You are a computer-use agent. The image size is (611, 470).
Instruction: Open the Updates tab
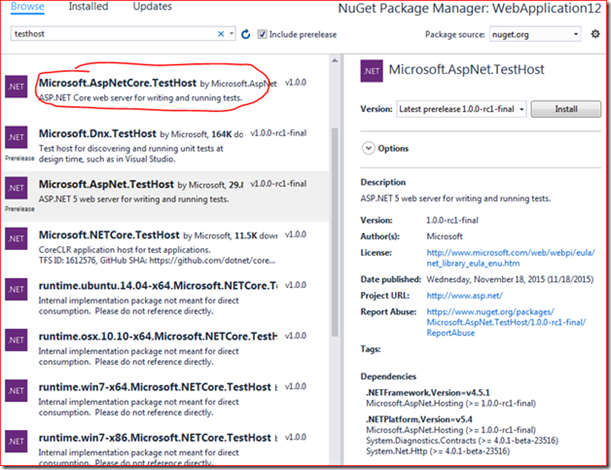pos(152,7)
